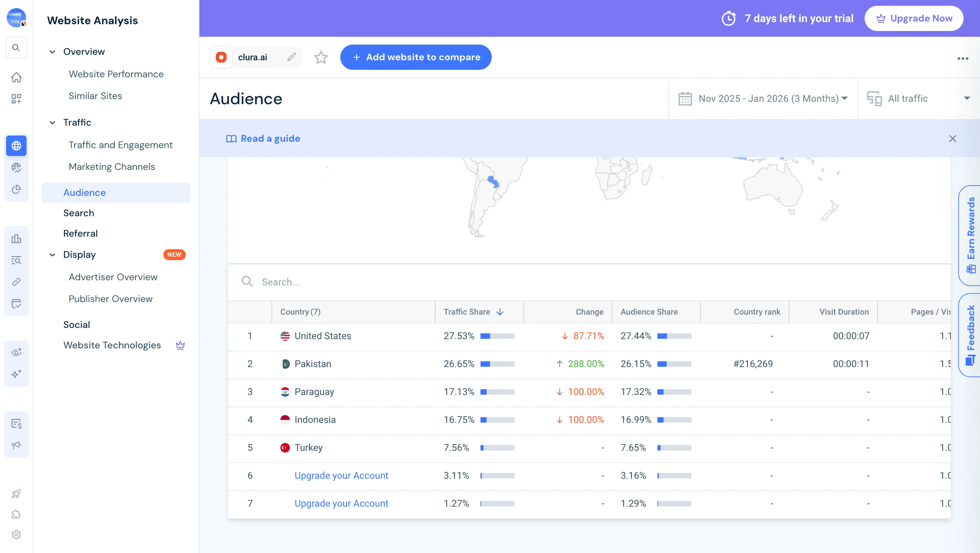Image resolution: width=980 pixels, height=553 pixels.
Task: Click the Earn Rewards gift tab on the right
Action: tap(971, 236)
